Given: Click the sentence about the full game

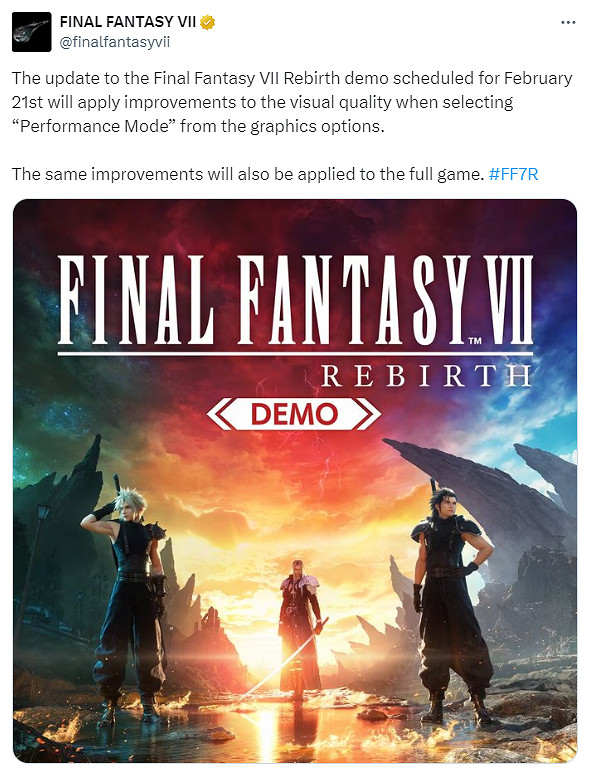Looking at the screenshot, I should click(248, 174).
